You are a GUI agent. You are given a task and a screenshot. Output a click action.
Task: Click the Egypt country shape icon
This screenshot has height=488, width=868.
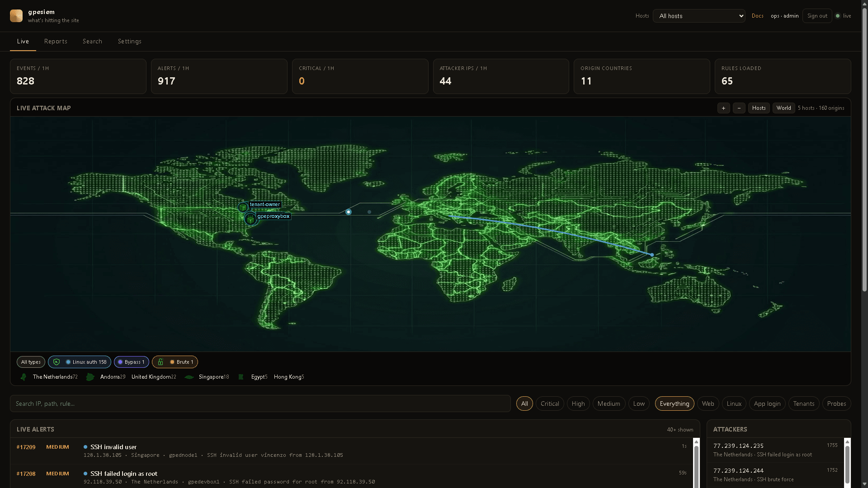pos(241,377)
